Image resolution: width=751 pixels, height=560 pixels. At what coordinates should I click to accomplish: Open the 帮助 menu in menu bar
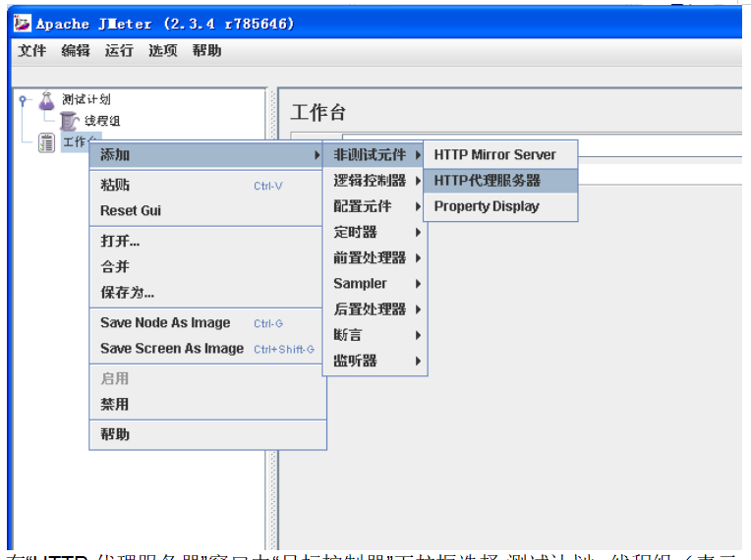click(x=206, y=50)
